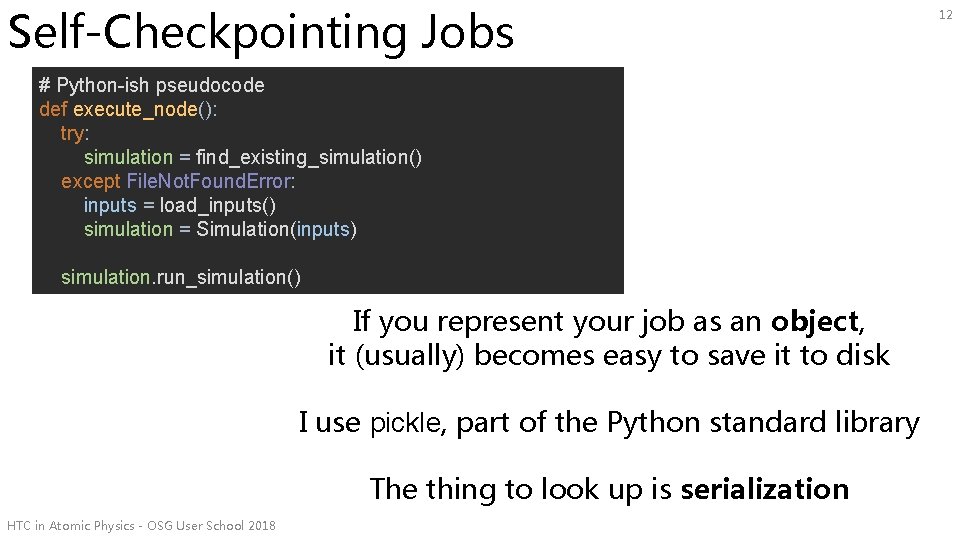Viewport: 960px width, 540px height.
Task: Click the "find_existing_simulation()" call in the code
Action: pos(309,157)
